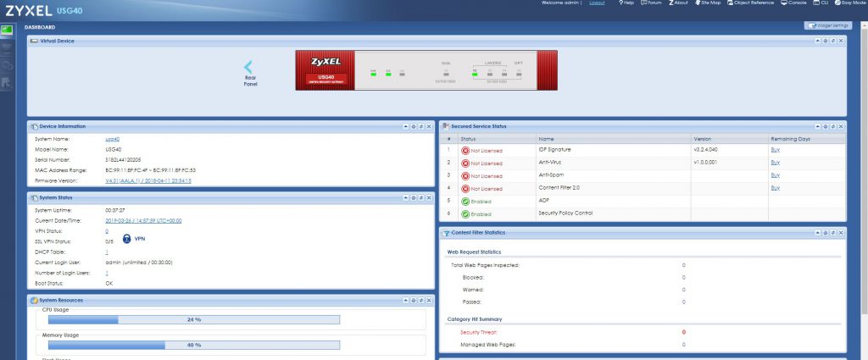Image resolution: width=868 pixels, height=360 pixels.
Task: Refresh the System Resources widget
Action: point(421,300)
